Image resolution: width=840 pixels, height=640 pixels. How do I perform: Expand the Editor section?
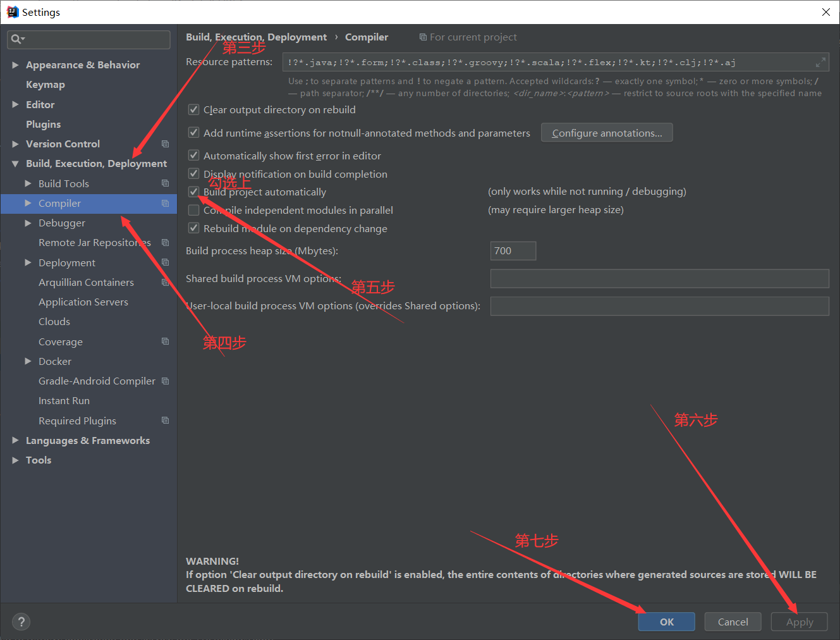coord(15,104)
